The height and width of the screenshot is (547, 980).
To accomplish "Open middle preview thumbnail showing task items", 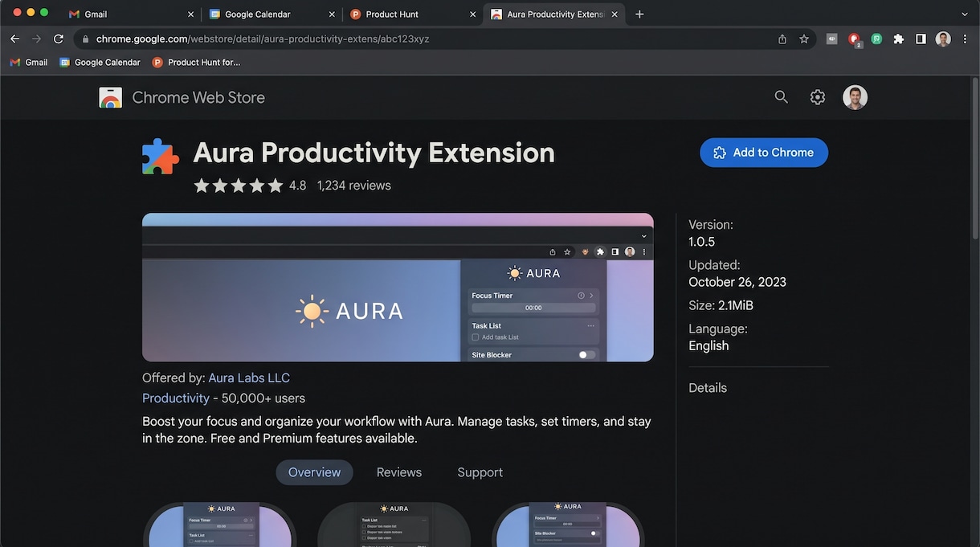I will (x=394, y=525).
